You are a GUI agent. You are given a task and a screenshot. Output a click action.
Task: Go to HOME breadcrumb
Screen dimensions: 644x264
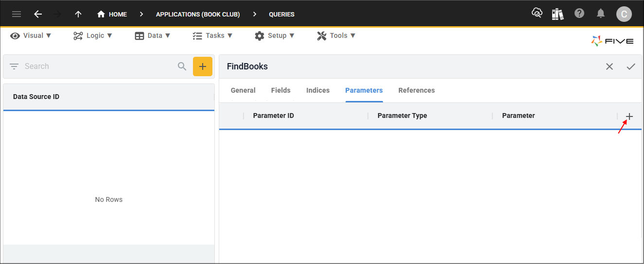[112, 14]
